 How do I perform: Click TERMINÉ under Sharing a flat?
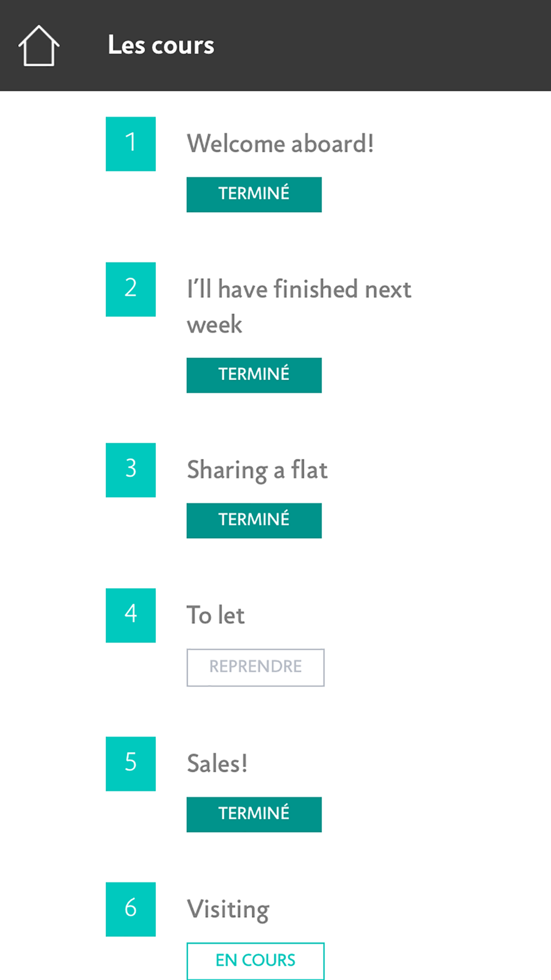pos(254,521)
